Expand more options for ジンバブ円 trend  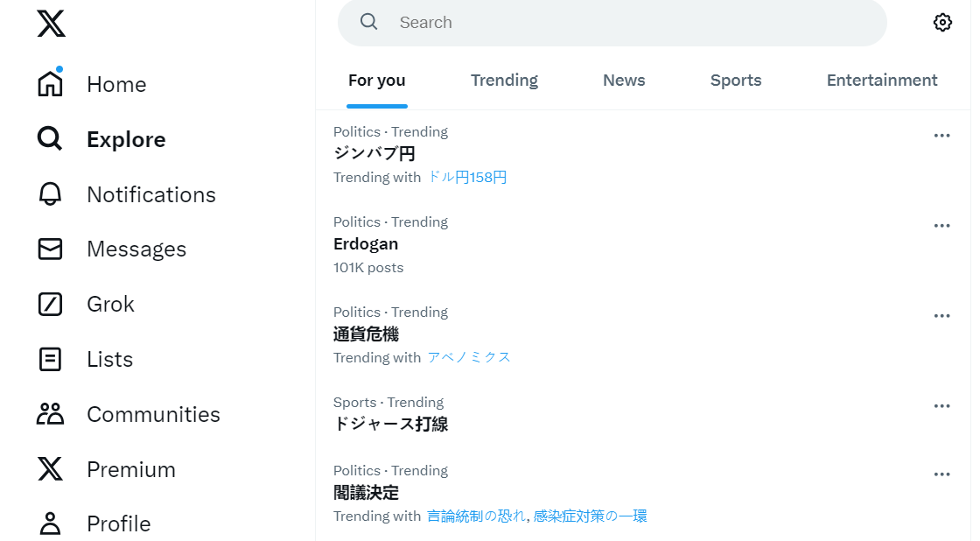(941, 136)
